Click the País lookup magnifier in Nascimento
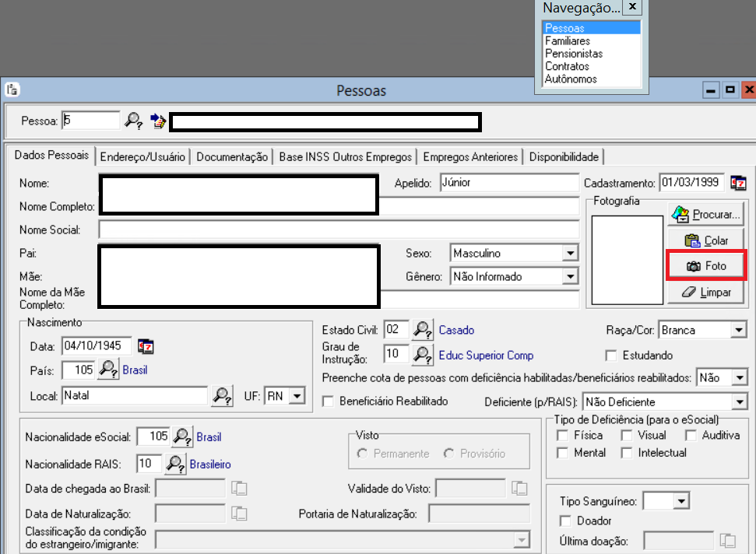This screenshot has width=756, height=554. tap(108, 370)
